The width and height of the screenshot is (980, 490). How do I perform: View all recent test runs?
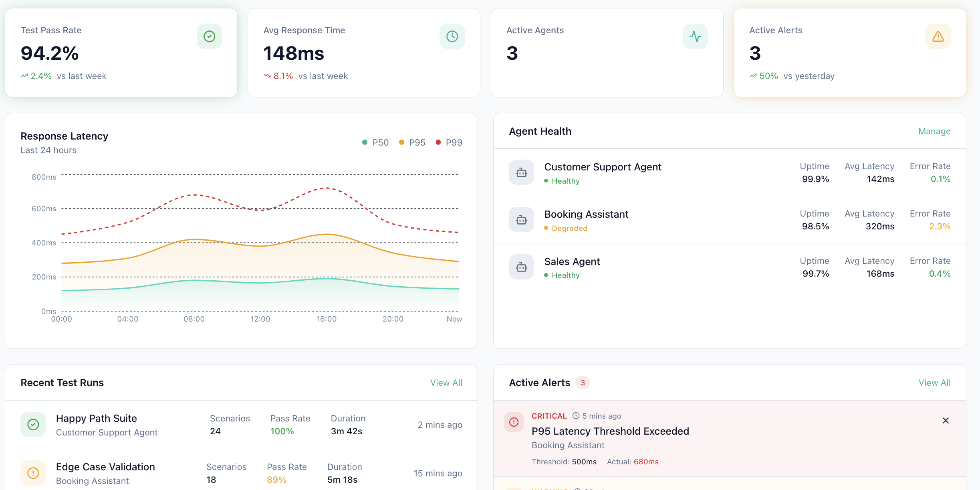(446, 383)
